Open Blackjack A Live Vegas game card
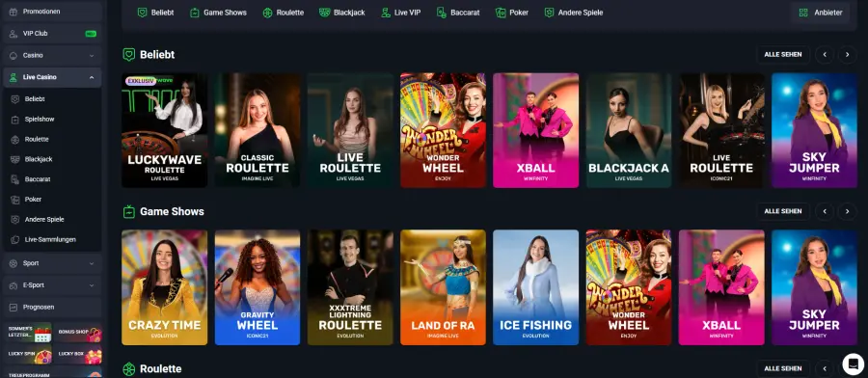This screenshot has height=378, width=868. click(629, 130)
